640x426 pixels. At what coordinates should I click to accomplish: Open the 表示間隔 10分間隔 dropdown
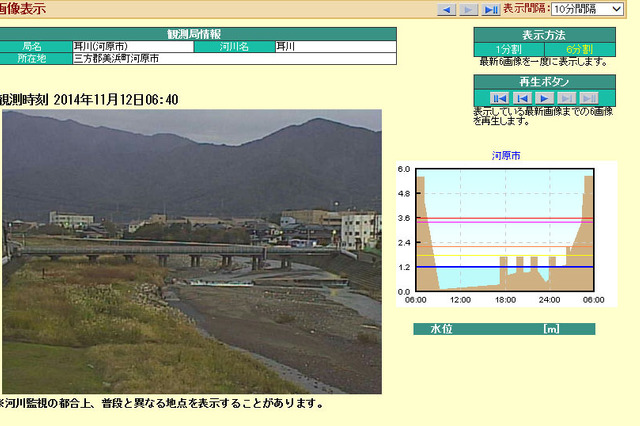pos(587,9)
